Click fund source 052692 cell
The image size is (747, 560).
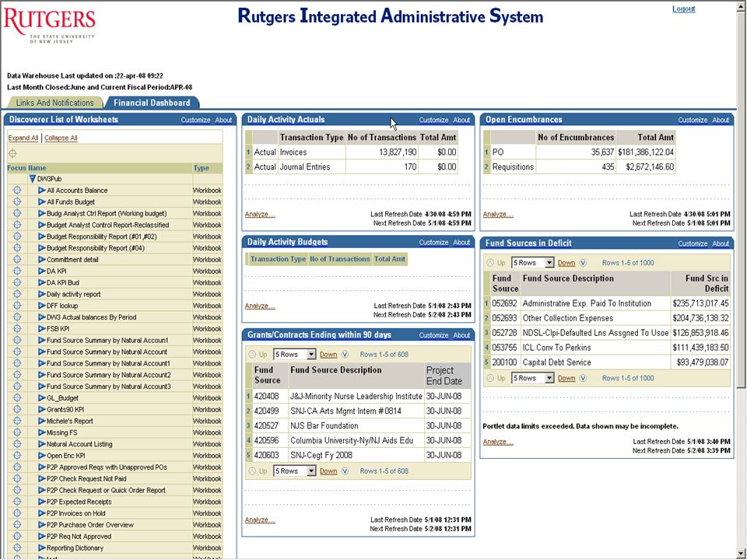click(x=504, y=303)
